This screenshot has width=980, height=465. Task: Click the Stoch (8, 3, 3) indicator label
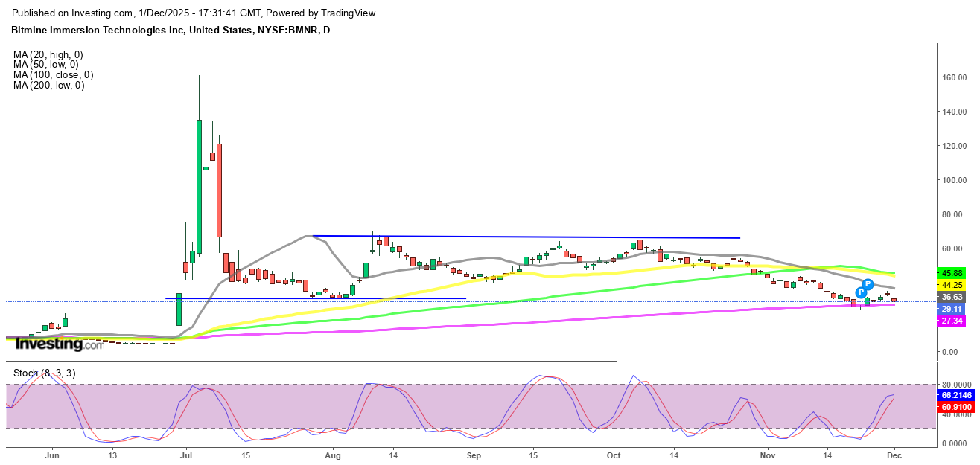(x=44, y=373)
